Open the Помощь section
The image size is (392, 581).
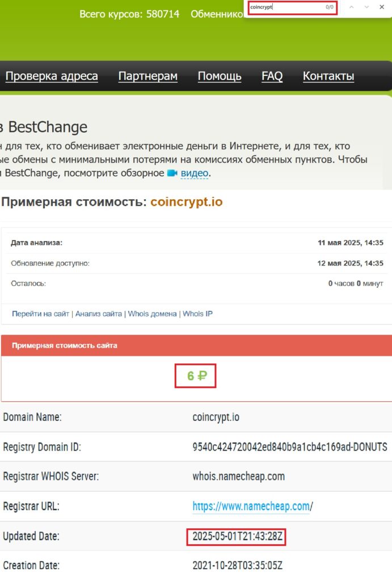[x=220, y=77]
